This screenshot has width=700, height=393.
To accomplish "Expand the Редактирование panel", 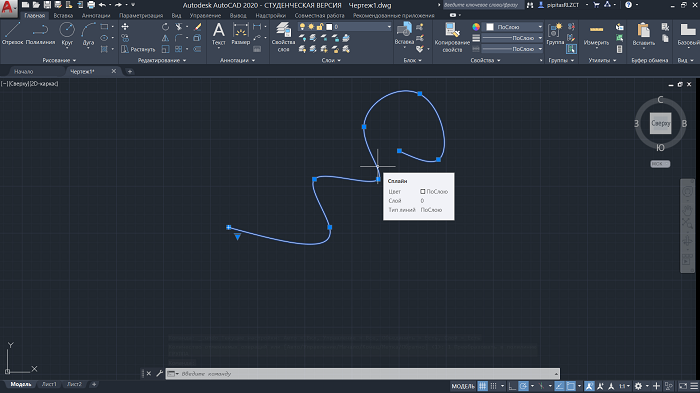I will click(162, 60).
